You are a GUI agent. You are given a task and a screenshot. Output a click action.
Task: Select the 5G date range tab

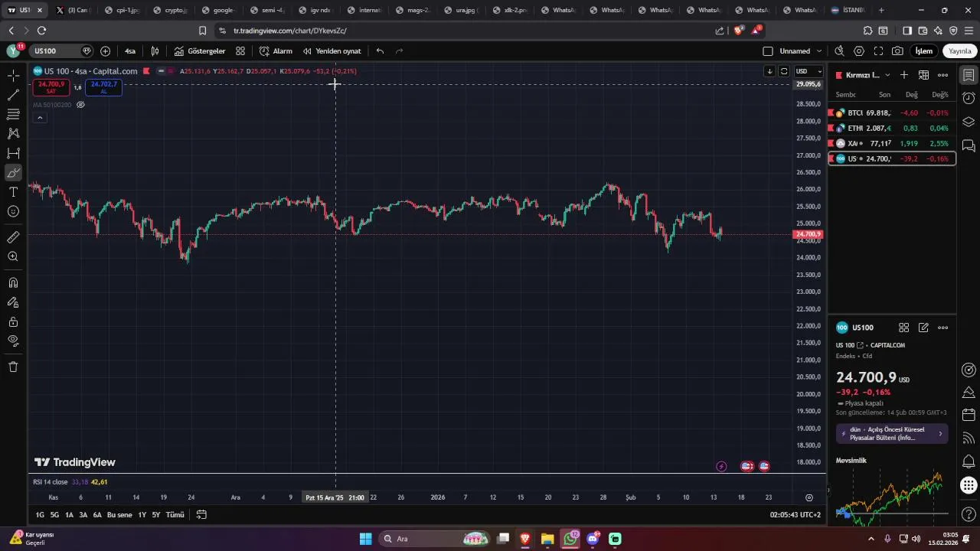pos(54,515)
